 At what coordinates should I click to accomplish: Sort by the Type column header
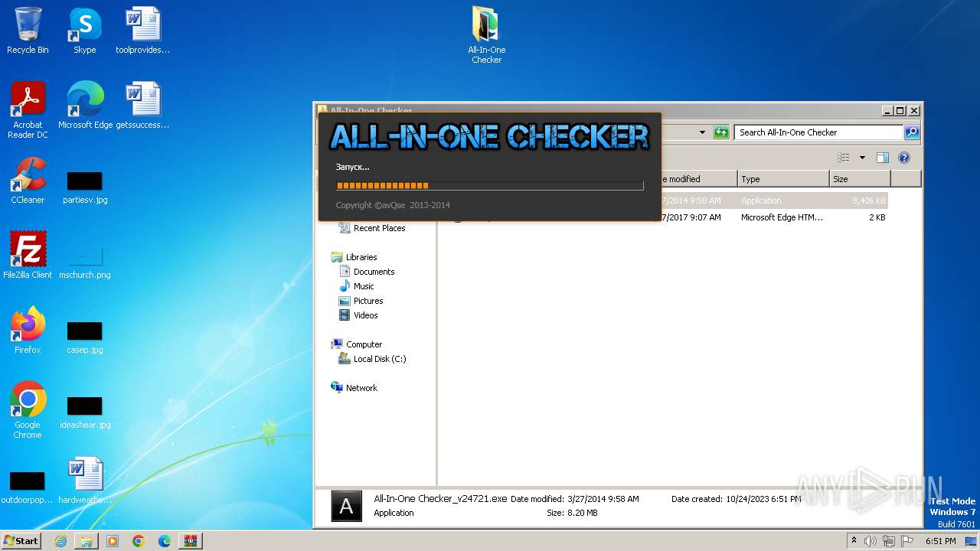783,179
